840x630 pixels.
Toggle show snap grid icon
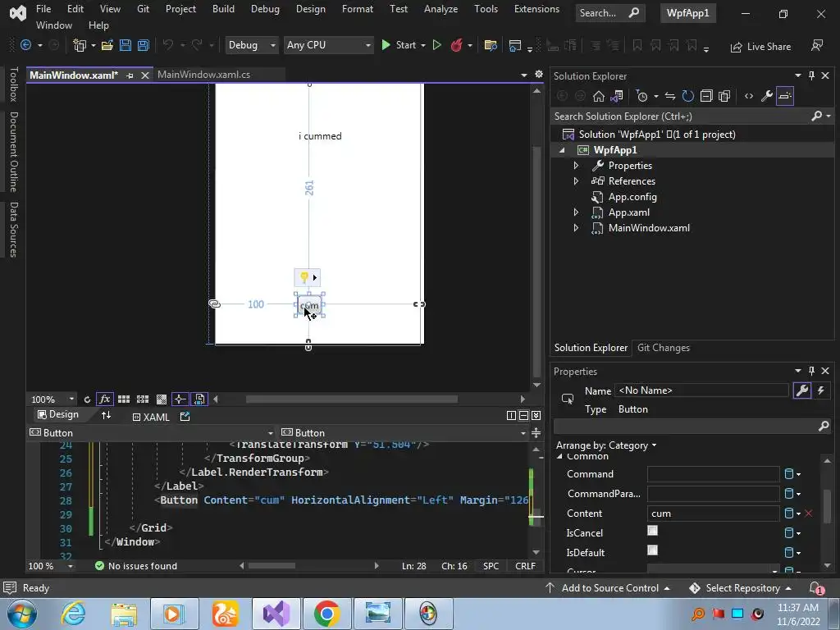pyautogui.click(x=124, y=399)
